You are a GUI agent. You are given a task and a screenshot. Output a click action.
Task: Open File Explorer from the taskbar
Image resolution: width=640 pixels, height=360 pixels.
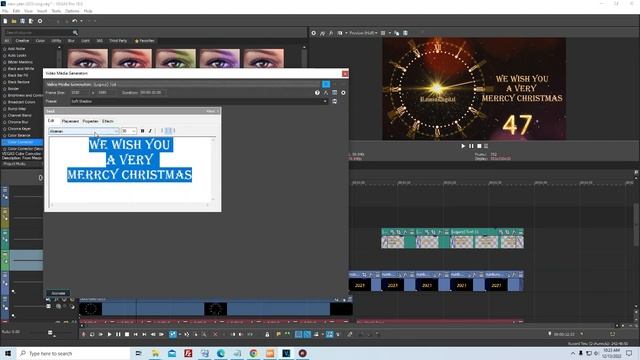[x=156, y=353]
